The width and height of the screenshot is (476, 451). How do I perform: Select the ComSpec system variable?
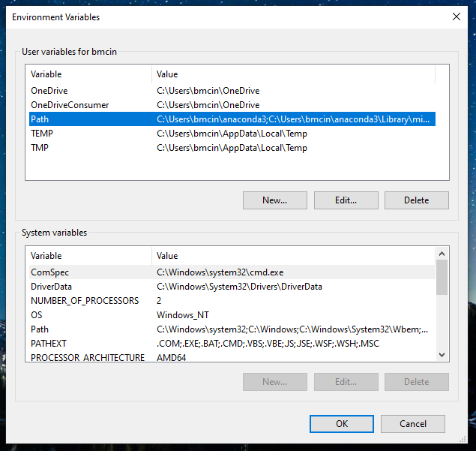[49, 272]
